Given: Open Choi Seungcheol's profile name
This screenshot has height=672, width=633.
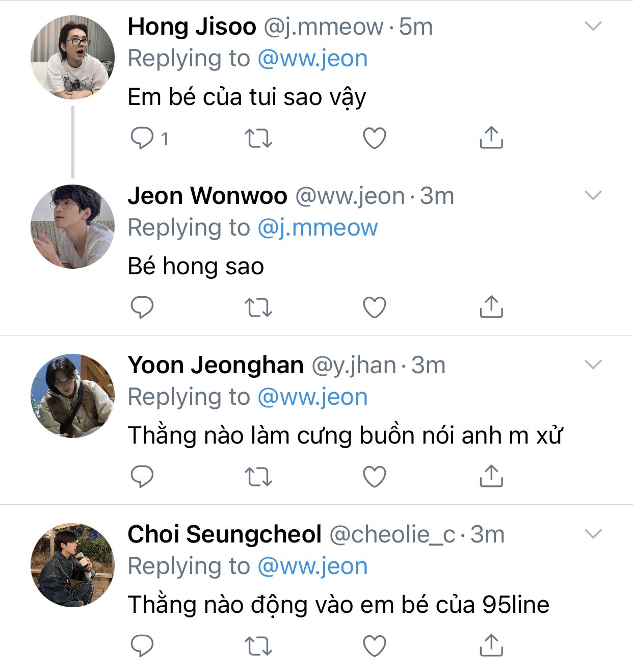Looking at the screenshot, I should click(224, 534).
